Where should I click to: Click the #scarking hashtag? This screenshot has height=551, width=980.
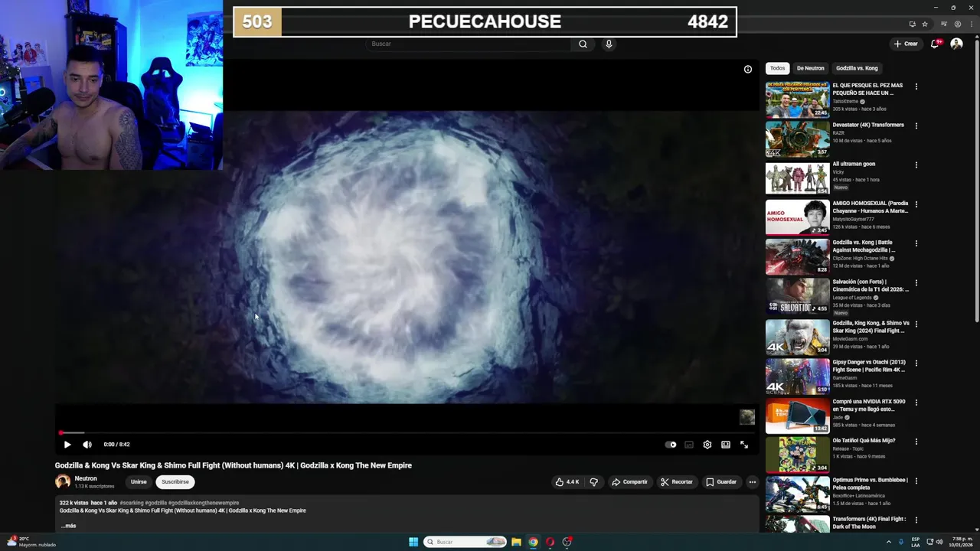132,503
